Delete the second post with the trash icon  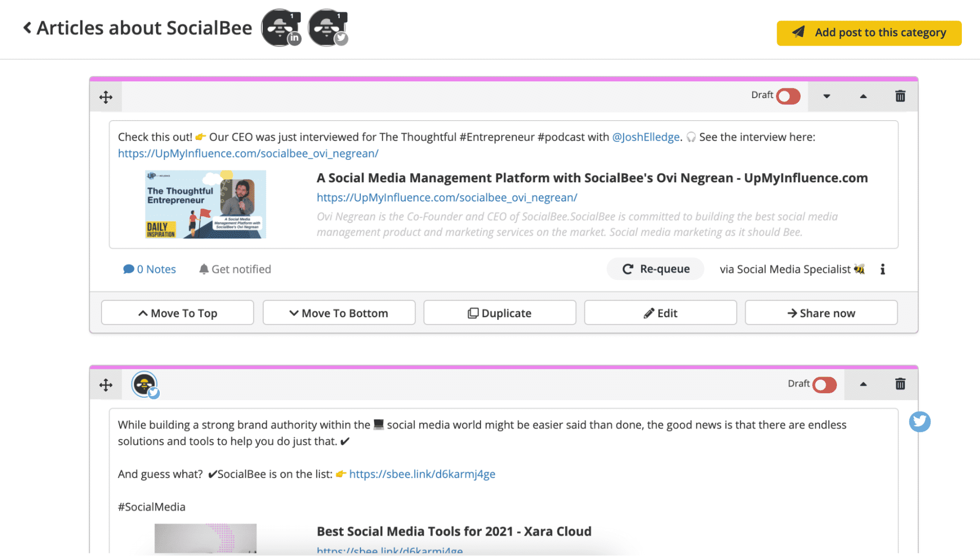900,384
